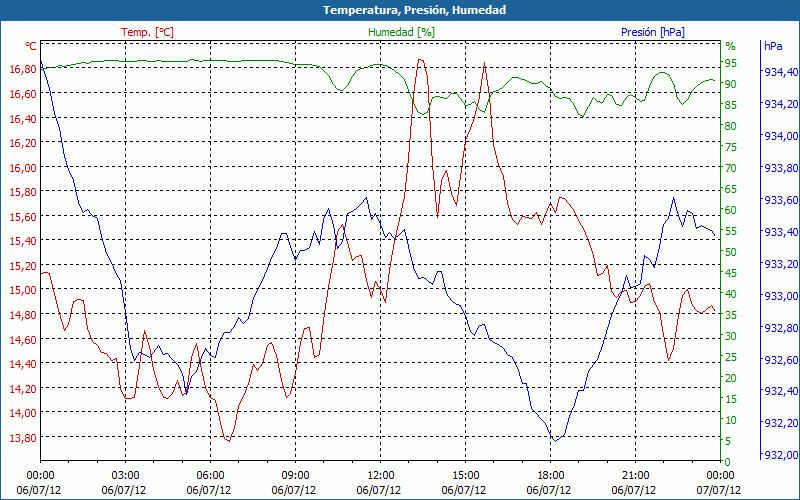Click humidity axis value '65'
The image size is (800, 500).
coord(731,189)
